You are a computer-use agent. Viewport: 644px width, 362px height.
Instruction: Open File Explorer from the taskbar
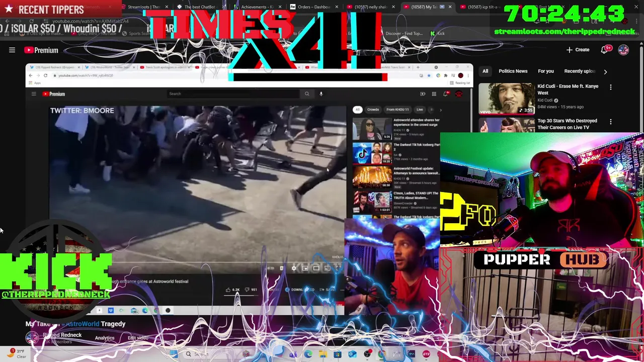click(323, 354)
